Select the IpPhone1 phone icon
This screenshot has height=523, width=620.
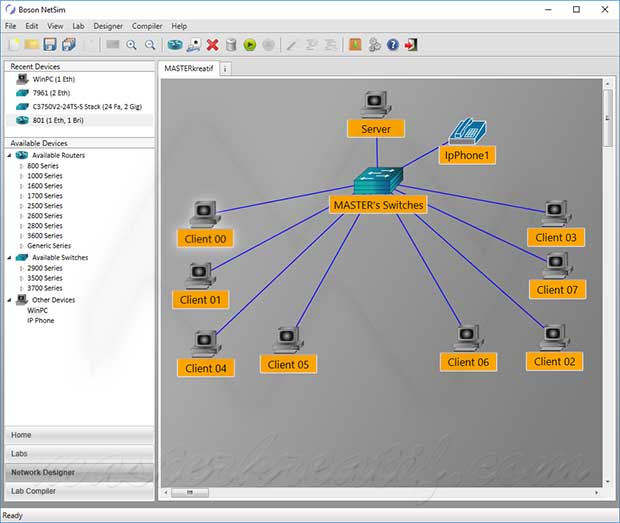click(x=467, y=131)
